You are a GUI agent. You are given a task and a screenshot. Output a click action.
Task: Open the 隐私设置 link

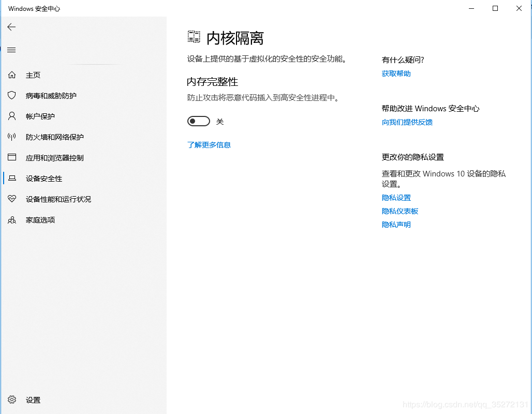click(x=396, y=198)
